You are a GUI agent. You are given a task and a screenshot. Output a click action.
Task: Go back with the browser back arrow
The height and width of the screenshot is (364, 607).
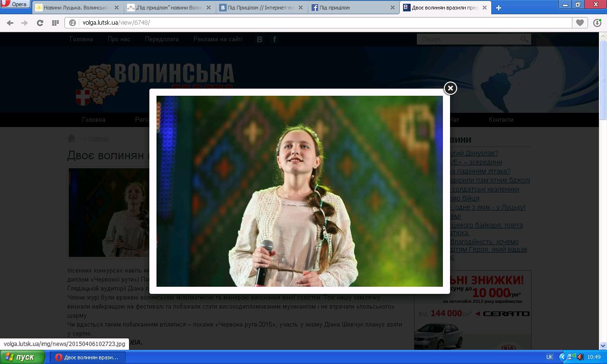coord(10,23)
